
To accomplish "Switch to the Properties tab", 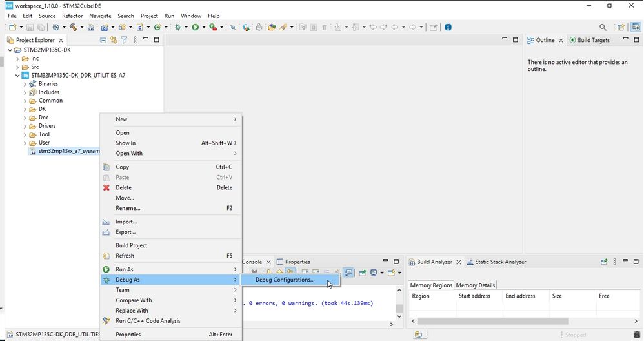I will [x=294, y=262].
